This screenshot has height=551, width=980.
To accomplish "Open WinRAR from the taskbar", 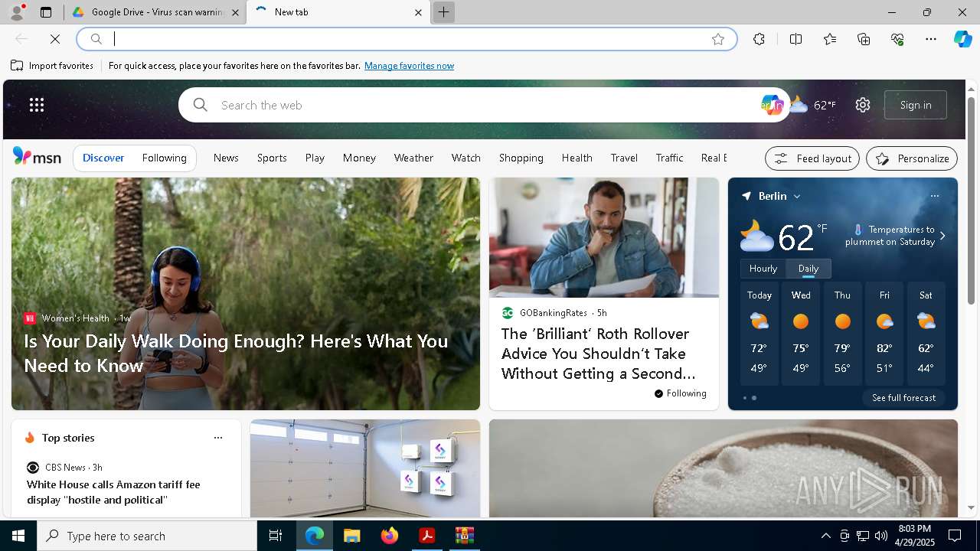I will click(465, 536).
